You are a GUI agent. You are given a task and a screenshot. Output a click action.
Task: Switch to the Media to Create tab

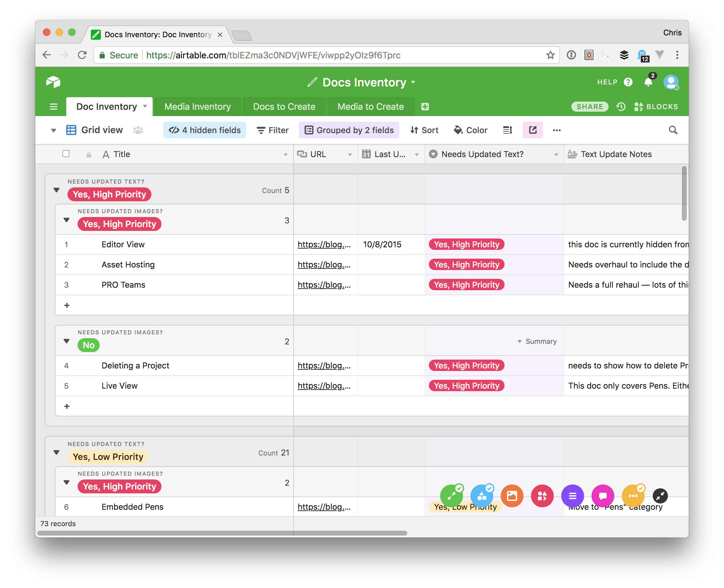click(371, 107)
